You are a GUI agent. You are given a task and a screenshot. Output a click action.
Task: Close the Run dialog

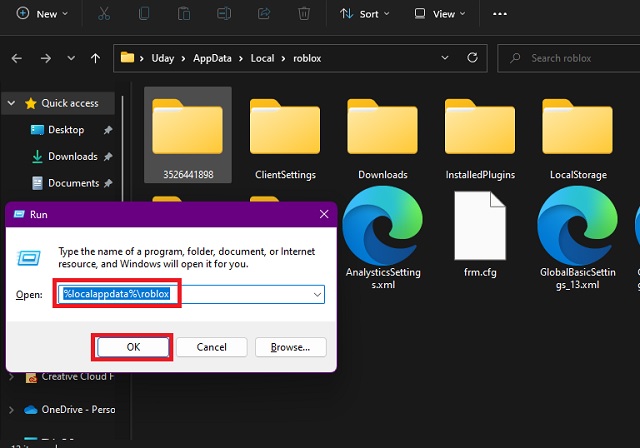click(324, 214)
